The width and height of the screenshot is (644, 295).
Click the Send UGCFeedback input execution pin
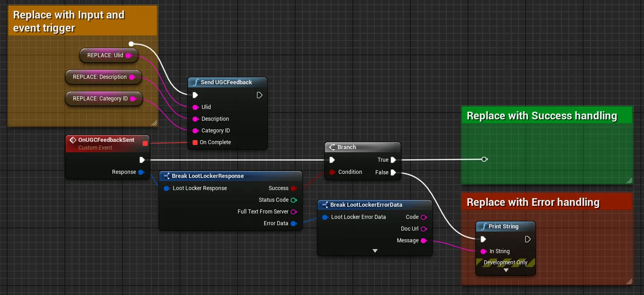pyautogui.click(x=195, y=95)
